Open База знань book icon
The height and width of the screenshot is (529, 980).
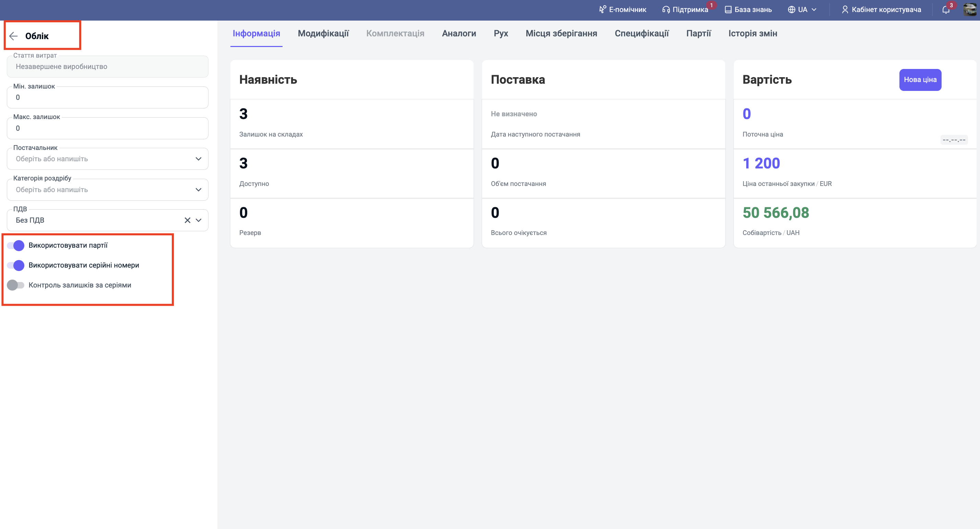point(728,10)
